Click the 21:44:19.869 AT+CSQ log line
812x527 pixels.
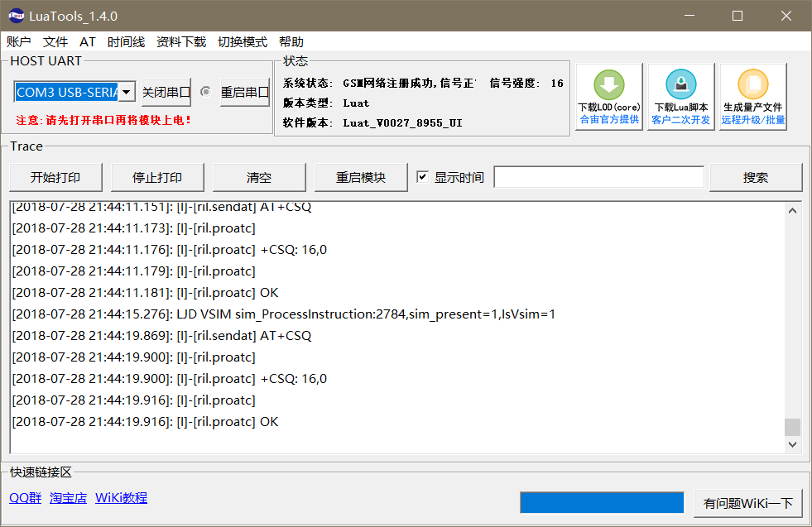161,335
